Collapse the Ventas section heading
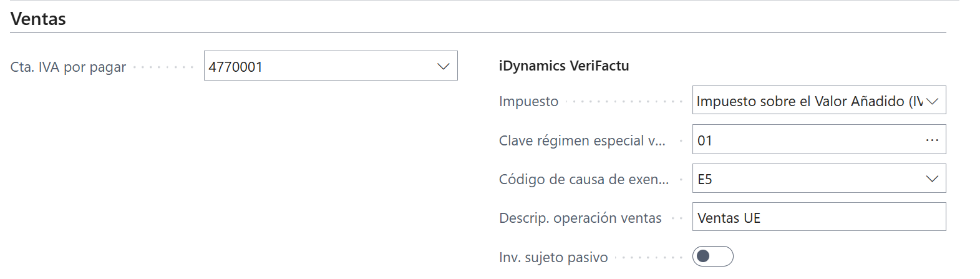 [38, 19]
